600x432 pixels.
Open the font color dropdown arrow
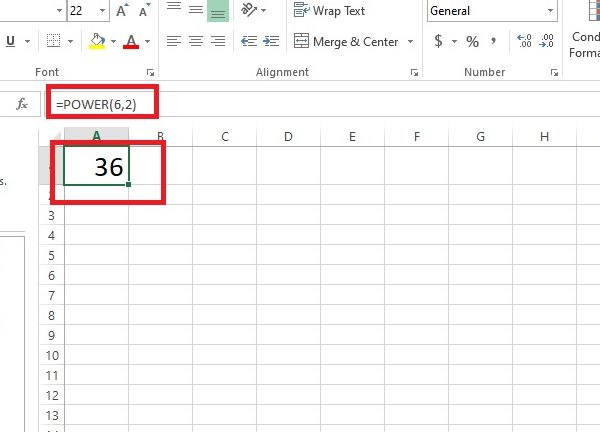148,41
